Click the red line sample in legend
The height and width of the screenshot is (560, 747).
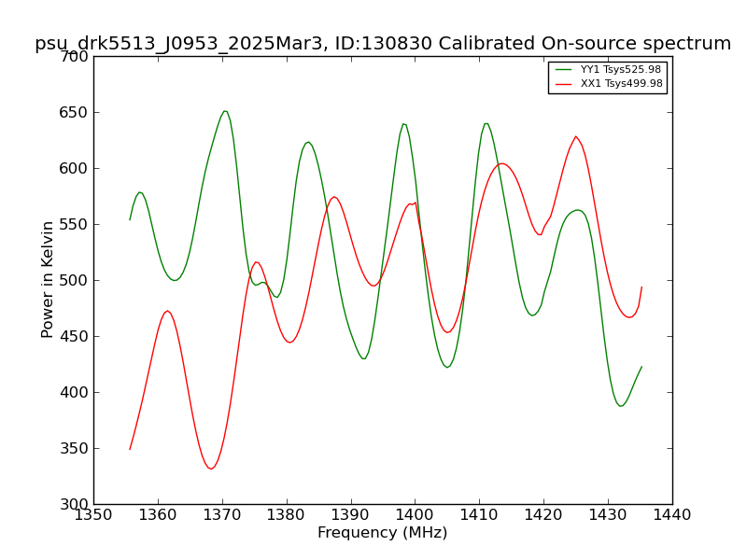[563, 84]
